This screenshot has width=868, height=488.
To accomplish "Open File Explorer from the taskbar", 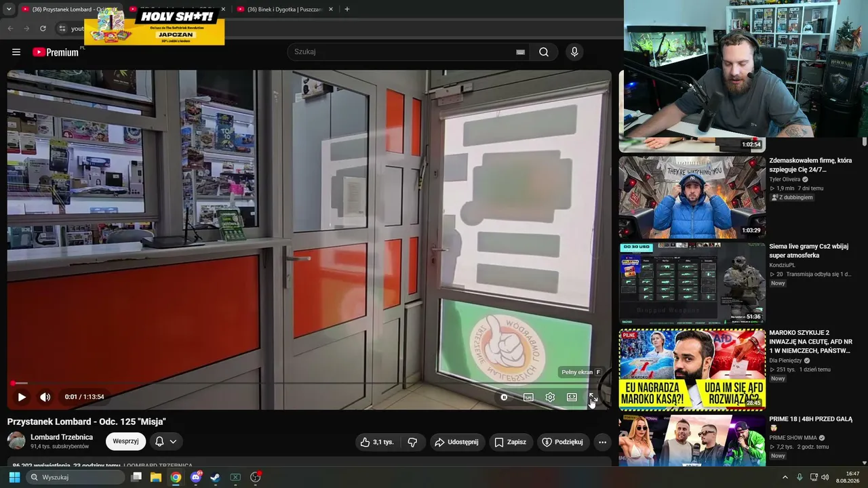I will (x=156, y=477).
